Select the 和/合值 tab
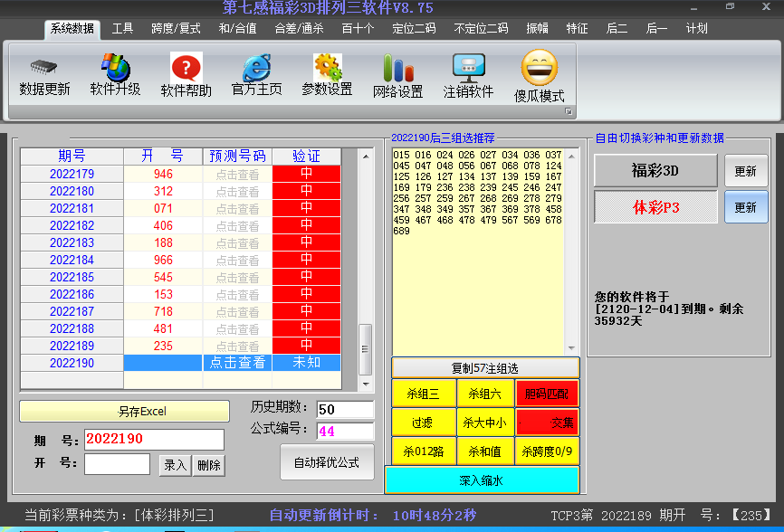The width and height of the screenshot is (784, 532). click(237, 28)
